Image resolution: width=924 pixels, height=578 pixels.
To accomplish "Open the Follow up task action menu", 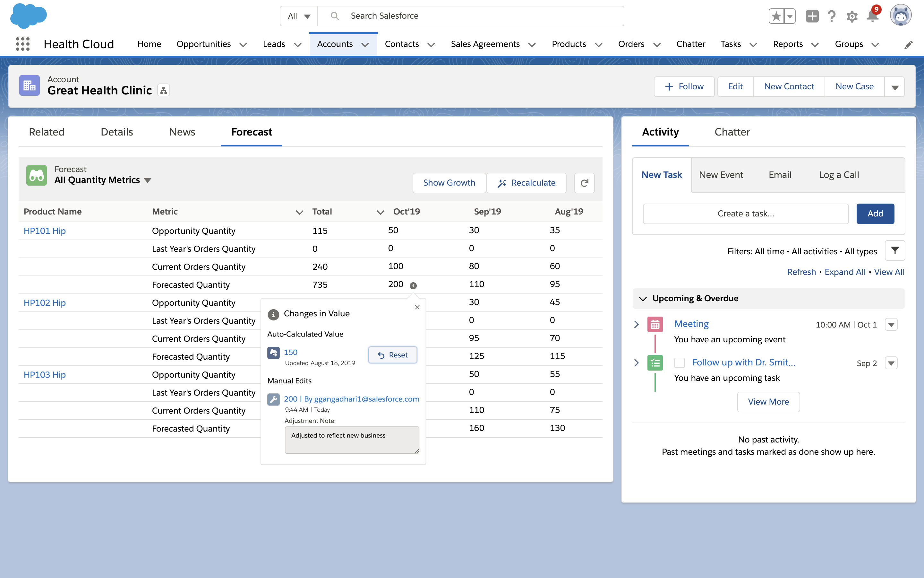I will [891, 363].
